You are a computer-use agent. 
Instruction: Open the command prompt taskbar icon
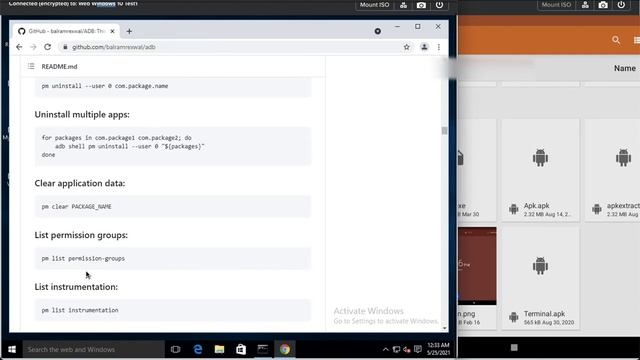pos(263,349)
